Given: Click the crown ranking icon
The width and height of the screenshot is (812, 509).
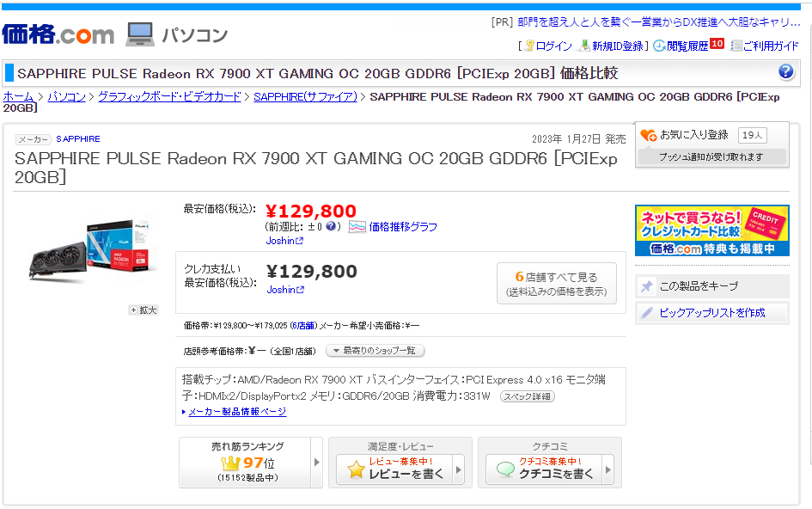Looking at the screenshot, I should (x=230, y=463).
